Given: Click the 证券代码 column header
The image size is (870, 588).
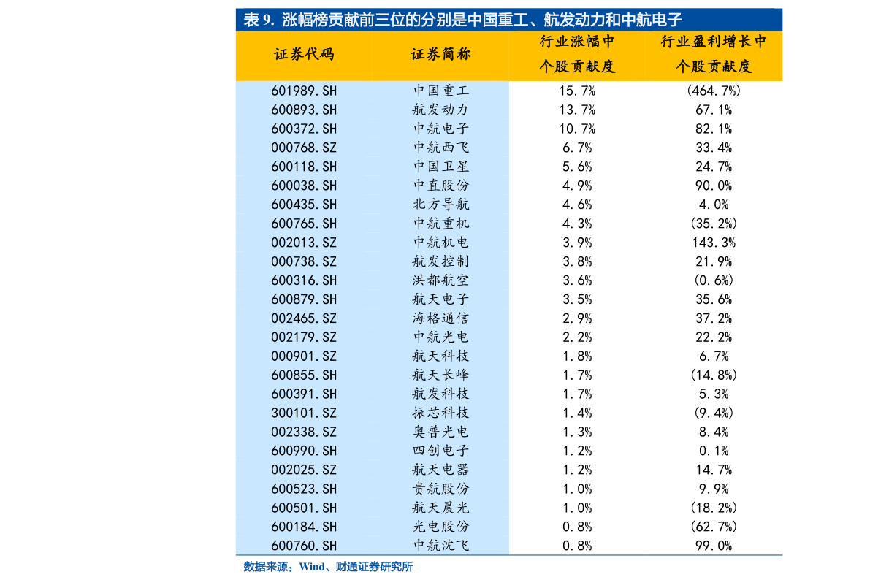Looking at the screenshot, I should pyautogui.click(x=304, y=54).
